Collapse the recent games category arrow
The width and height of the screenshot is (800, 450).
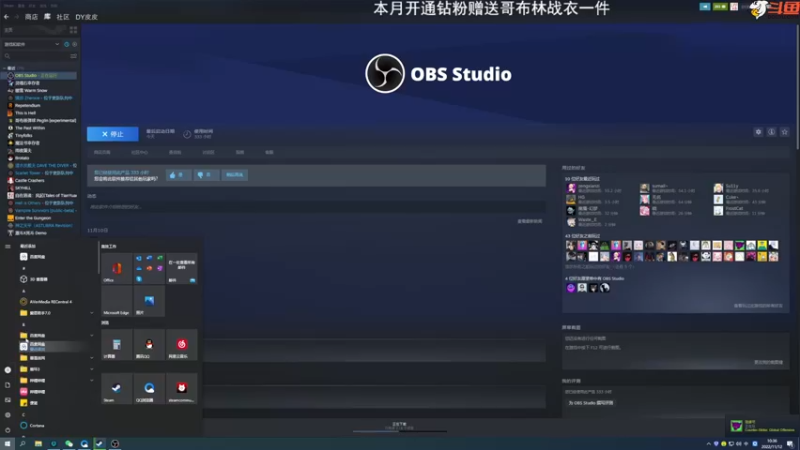click(x=5, y=68)
